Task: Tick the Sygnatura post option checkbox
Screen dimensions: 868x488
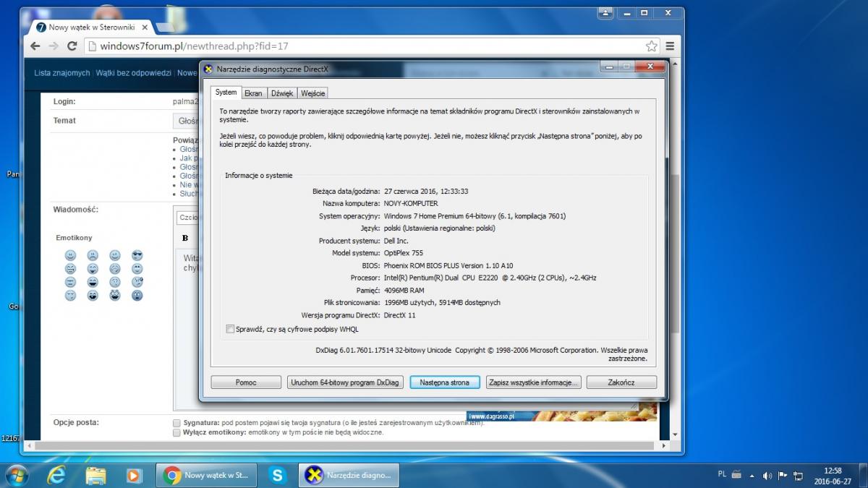Action: coord(177,422)
